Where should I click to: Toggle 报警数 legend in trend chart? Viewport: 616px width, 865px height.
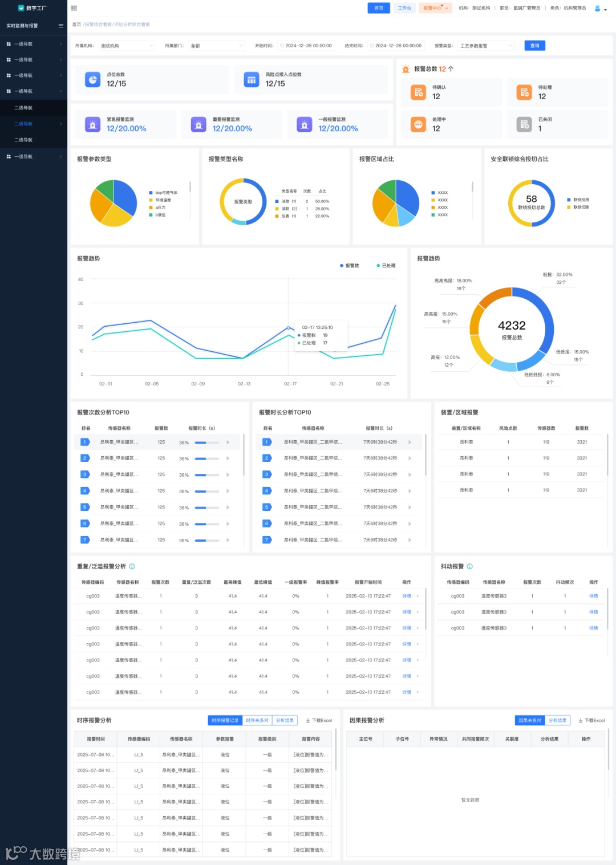click(x=350, y=266)
